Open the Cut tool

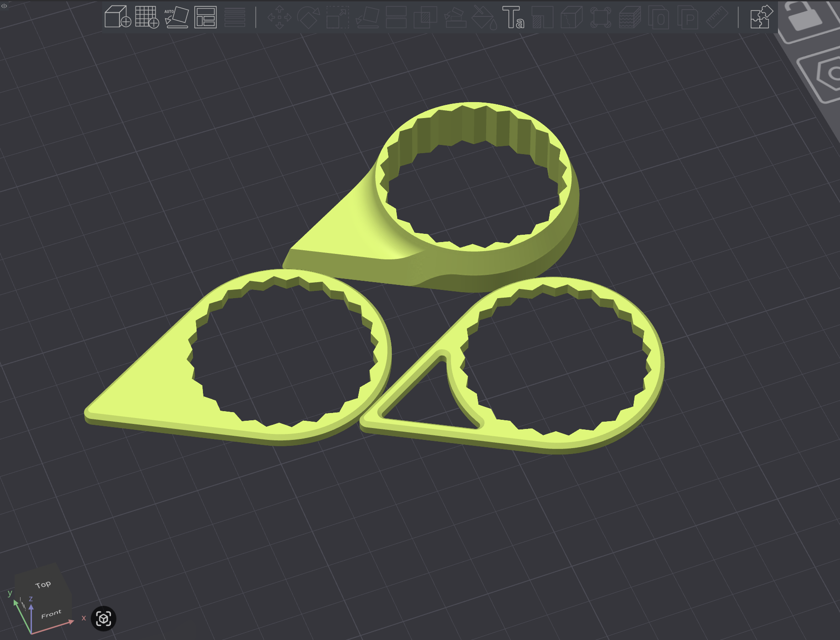click(396, 17)
